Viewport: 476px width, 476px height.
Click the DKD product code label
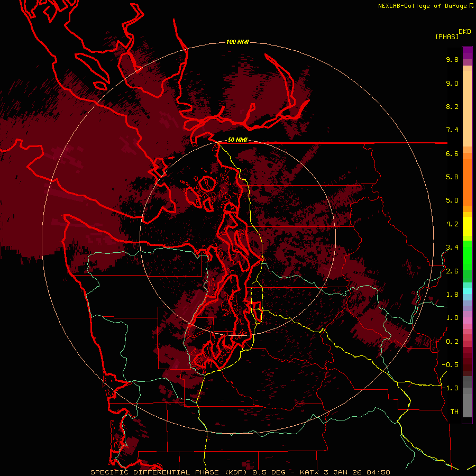(x=465, y=32)
